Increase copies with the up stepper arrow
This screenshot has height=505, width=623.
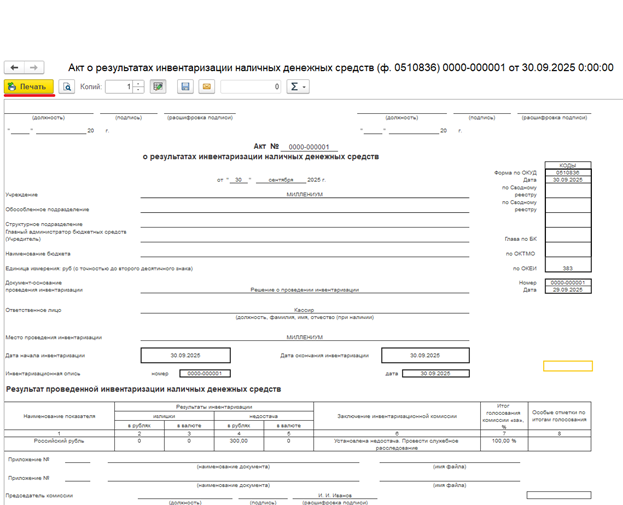click(x=138, y=83)
